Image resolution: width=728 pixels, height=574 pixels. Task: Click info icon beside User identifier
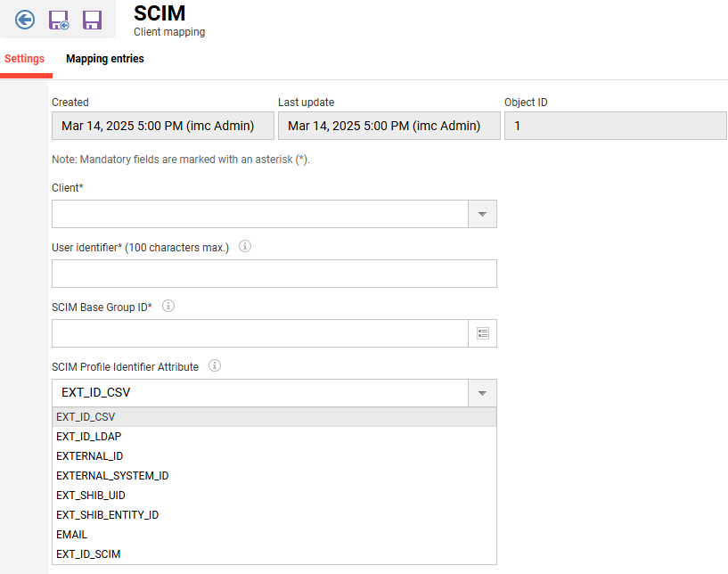pos(245,246)
